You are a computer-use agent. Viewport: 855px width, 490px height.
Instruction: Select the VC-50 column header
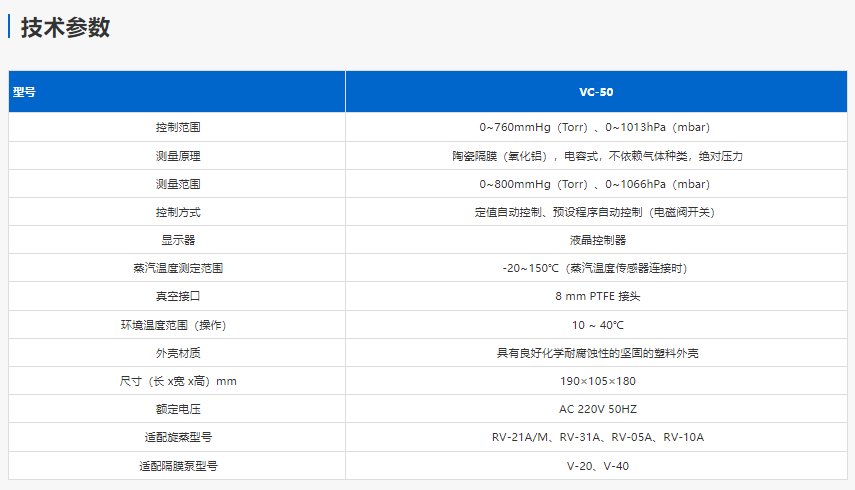[596, 92]
